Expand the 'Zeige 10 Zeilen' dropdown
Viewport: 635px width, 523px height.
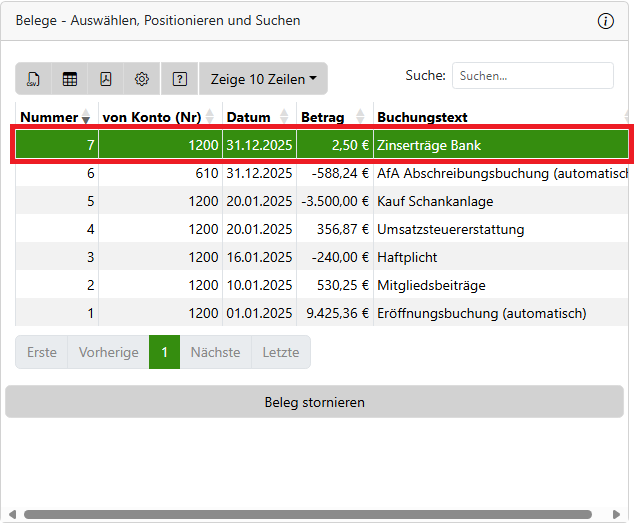click(x=263, y=79)
